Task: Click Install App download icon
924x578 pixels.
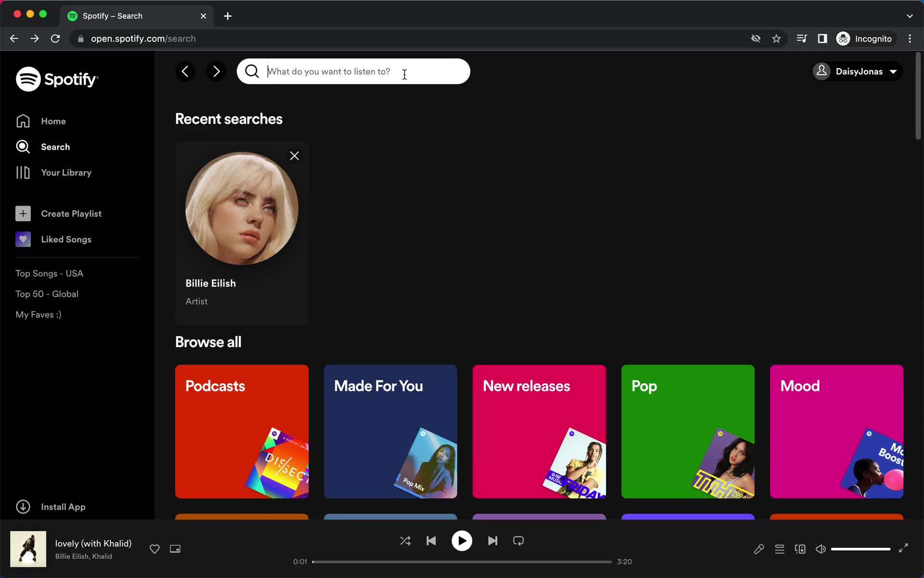Action: click(23, 507)
